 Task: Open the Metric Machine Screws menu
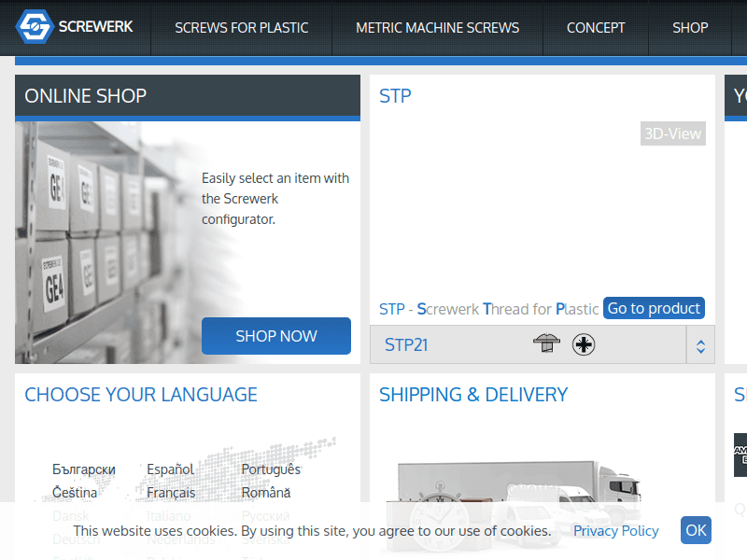coord(437,28)
